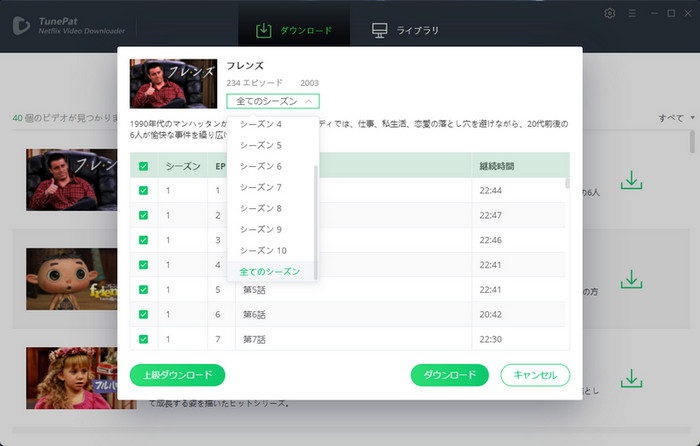Click the 22:44 duration cell
The width and height of the screenshot is (700, 446).
491,191
